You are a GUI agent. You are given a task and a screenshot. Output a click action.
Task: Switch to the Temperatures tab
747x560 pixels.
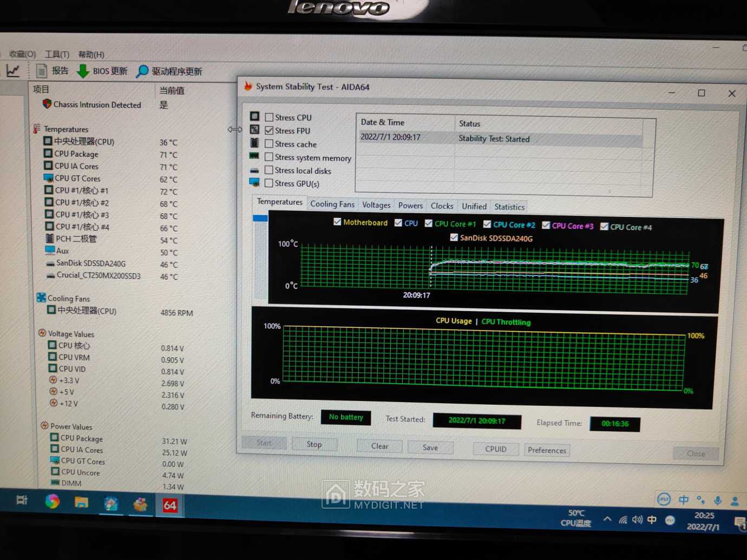280,202
